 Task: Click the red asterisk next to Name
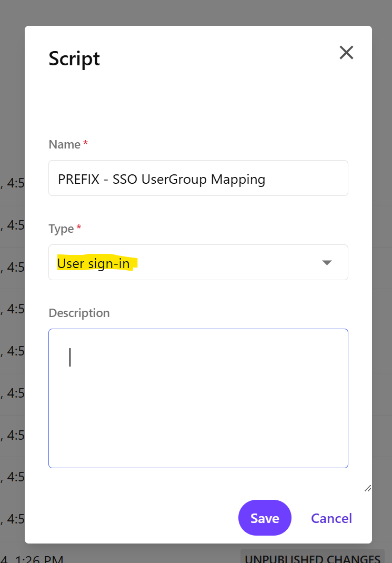[85, 144]
